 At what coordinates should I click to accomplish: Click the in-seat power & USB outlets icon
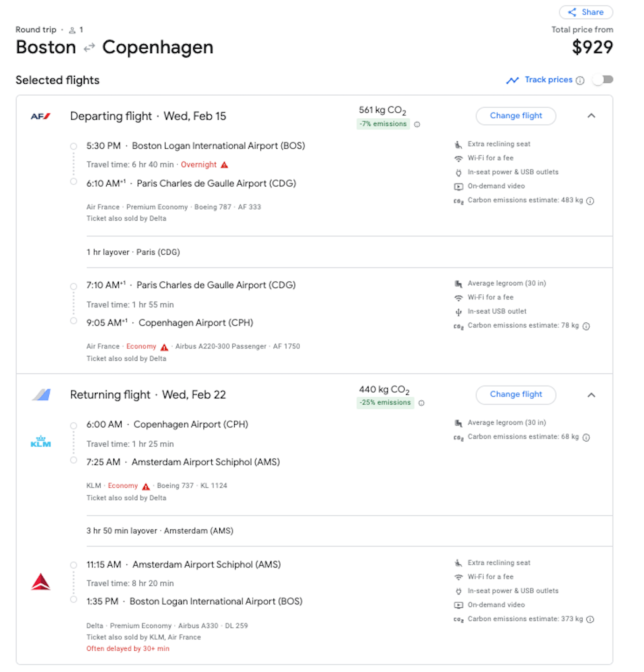[x=458, y=172]
